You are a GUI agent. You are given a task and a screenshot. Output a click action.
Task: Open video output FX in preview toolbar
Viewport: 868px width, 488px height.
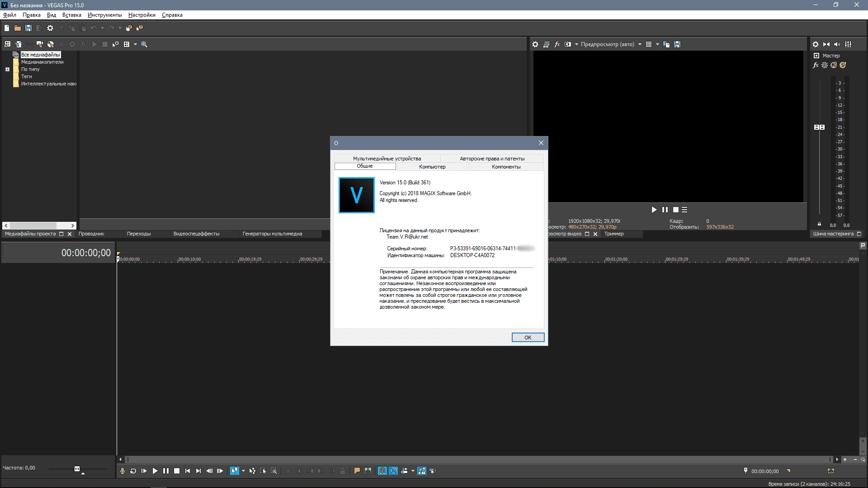point(557,44)
